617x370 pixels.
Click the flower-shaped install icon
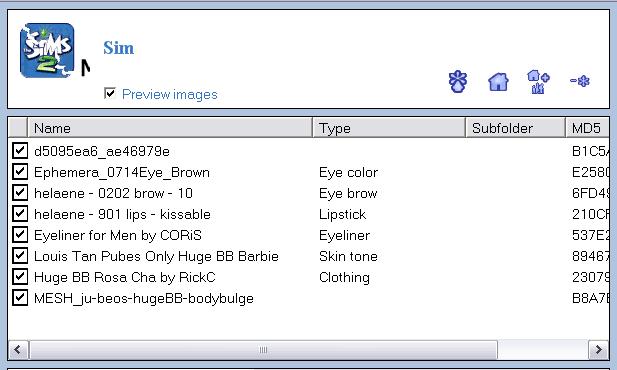point(458,81)
